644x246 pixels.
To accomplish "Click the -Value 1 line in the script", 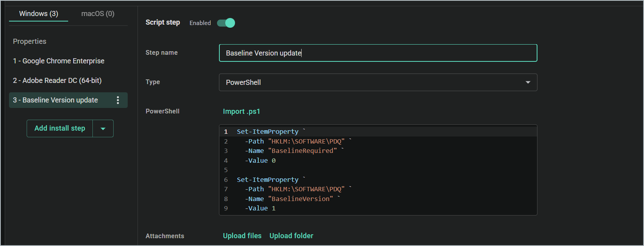I will click(x=260, y=208).
